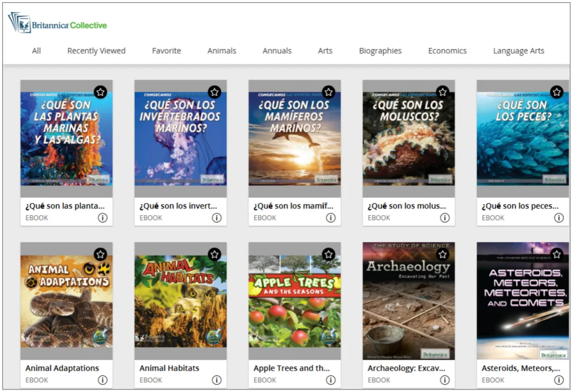Click EBOOK label under Qué son los moluscos

pos(379,218)
